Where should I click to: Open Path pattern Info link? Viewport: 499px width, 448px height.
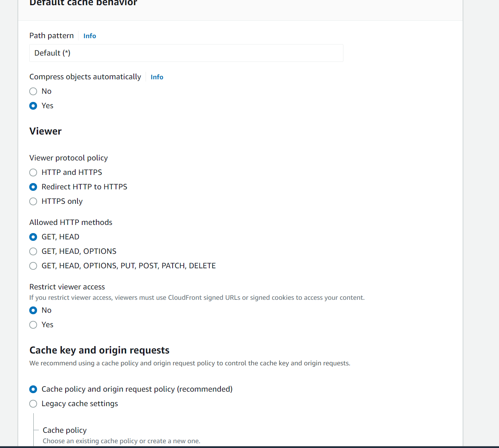(89, 36)
